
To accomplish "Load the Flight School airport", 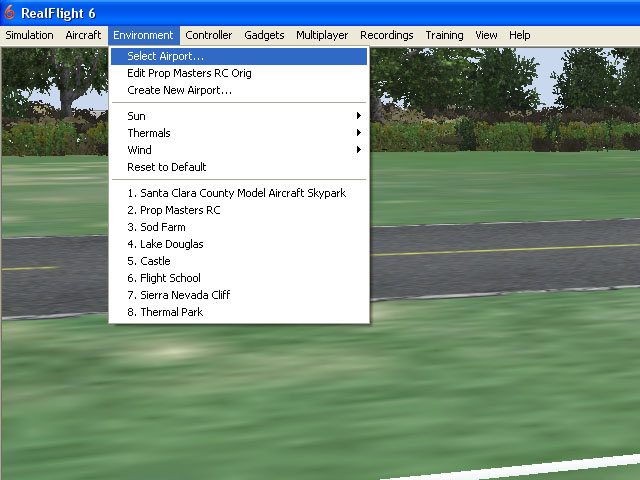I will coord(239,278).
